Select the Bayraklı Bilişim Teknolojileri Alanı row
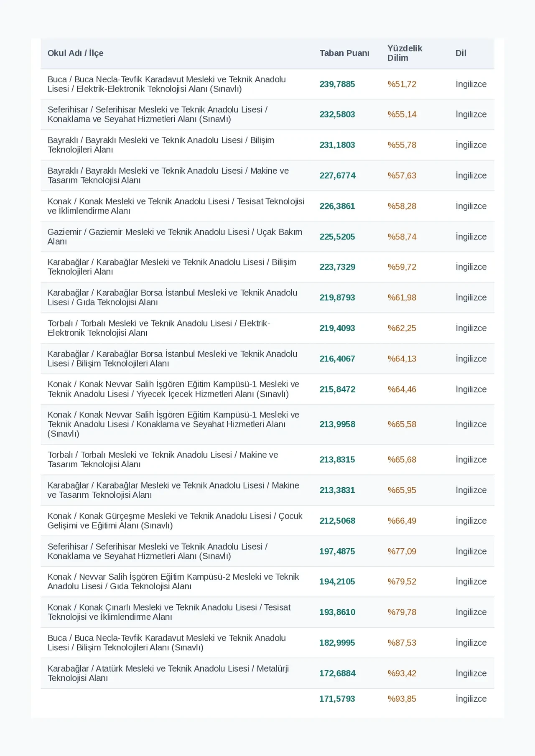 tap(267, 145)
